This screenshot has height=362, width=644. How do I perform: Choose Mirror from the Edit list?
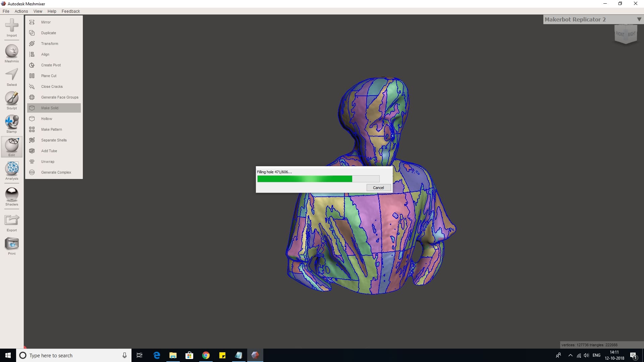click(54, 22)
